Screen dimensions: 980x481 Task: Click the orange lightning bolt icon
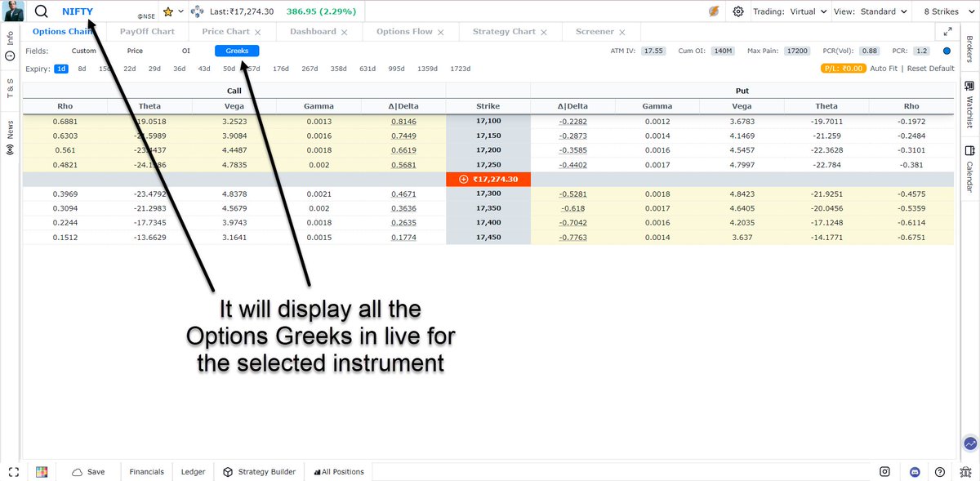(x=712, y=11)
